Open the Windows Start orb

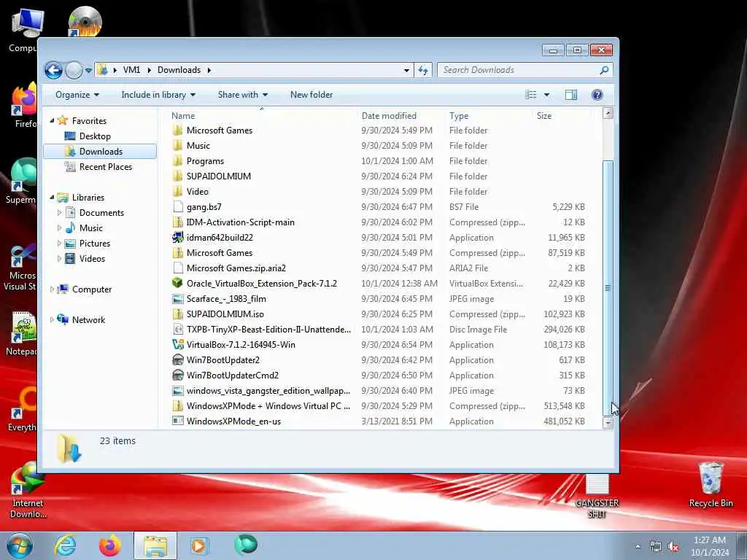19,545
